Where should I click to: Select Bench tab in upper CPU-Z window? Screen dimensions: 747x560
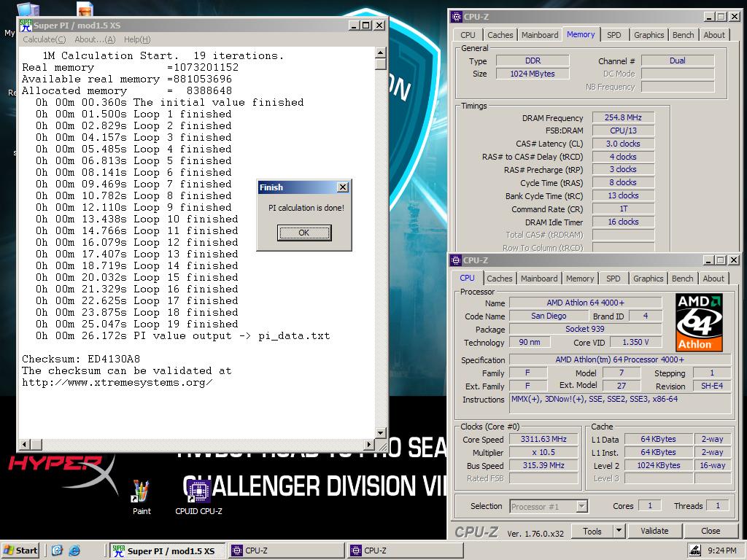[683, 35]
